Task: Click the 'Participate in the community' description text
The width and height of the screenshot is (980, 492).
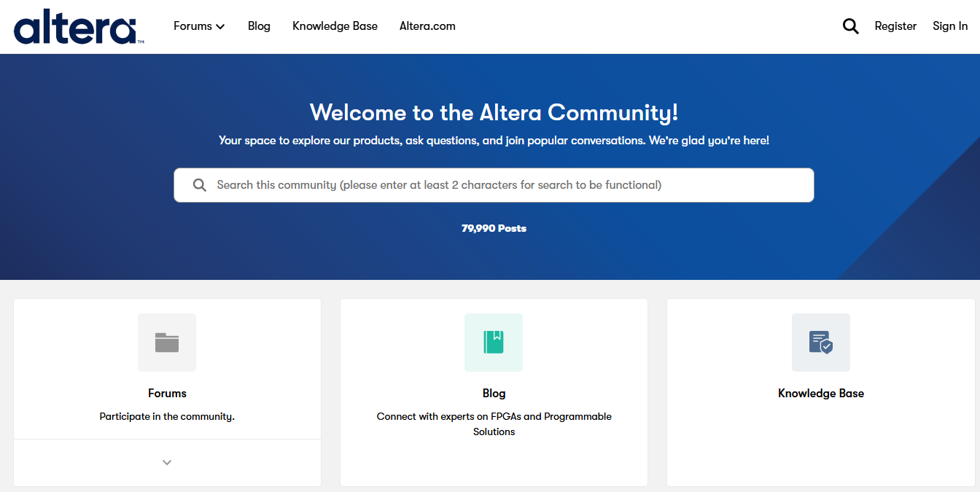Action: [x=167, y=417]
